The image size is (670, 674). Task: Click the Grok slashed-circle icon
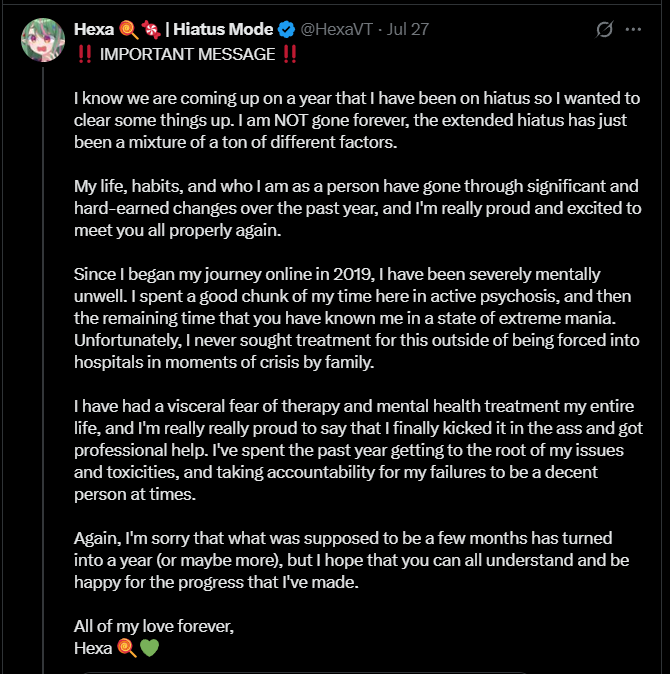pyautogui.click(x=604, y=30)
